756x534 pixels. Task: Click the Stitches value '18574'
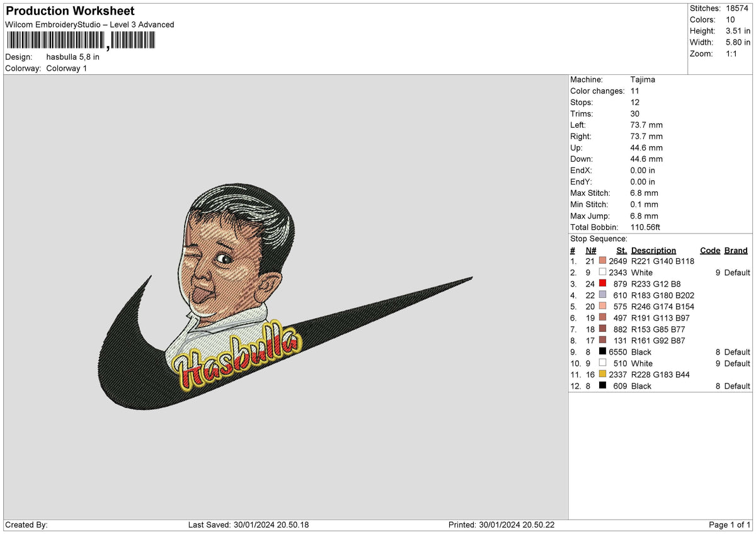pos(737,8)
